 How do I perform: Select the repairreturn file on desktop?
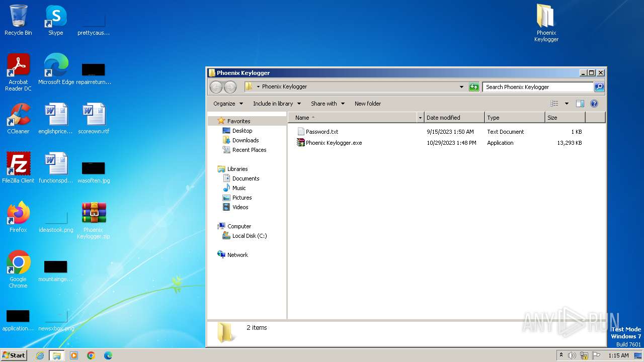tap(94, 73)
